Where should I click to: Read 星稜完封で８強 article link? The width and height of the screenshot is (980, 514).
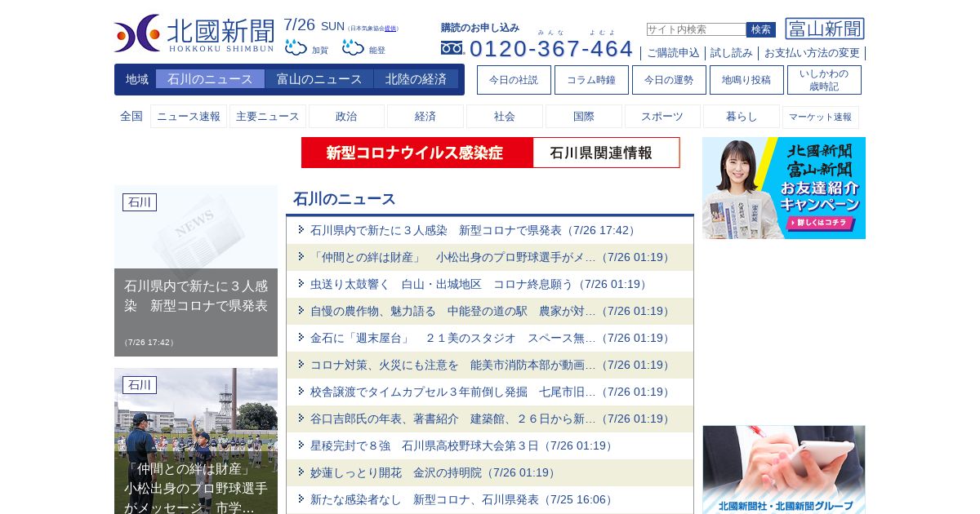coord(461,445)
